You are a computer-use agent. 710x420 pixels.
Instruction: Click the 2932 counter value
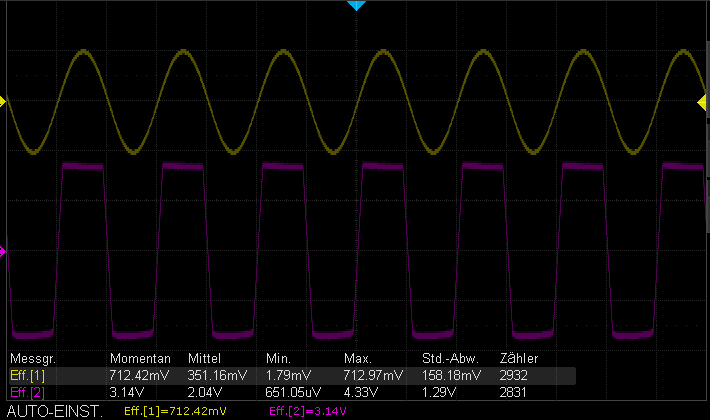[x=513, y=376]
